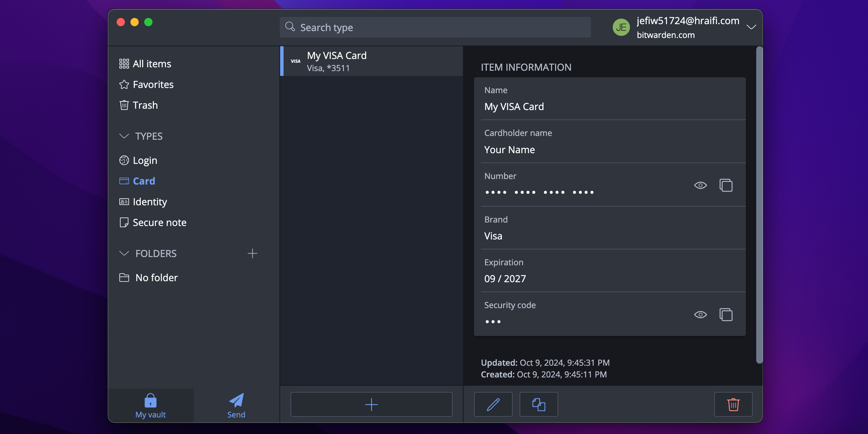This screenshot has height=434, width=868.
Task: Select All Items from sidebar
Action: (152, 63)
